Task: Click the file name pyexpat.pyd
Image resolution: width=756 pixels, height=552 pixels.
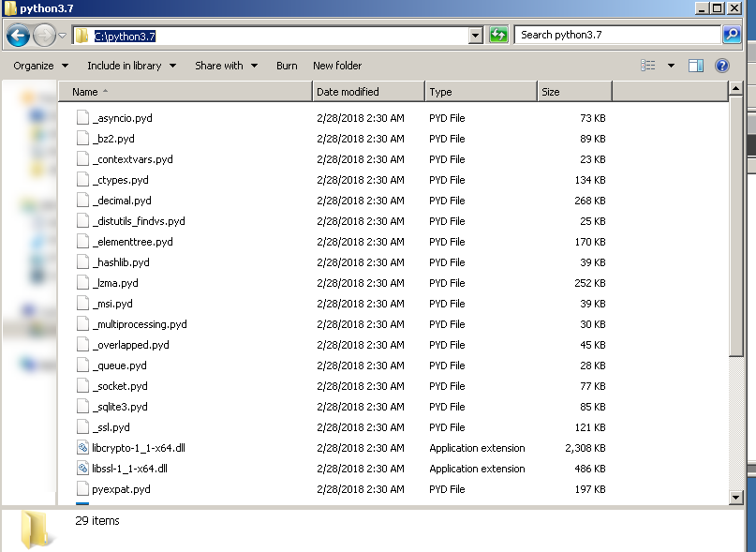Action: [x=121, y=490]
